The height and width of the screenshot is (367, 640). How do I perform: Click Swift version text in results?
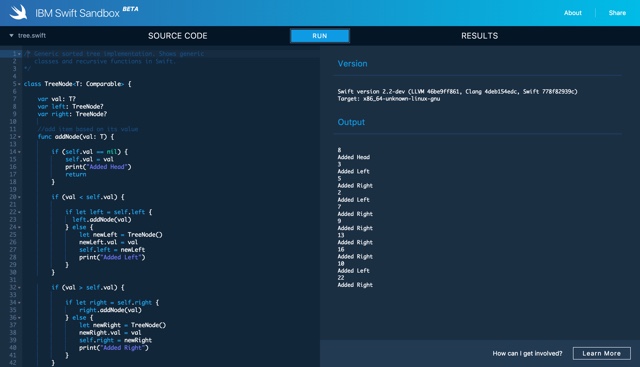point(458,92)
